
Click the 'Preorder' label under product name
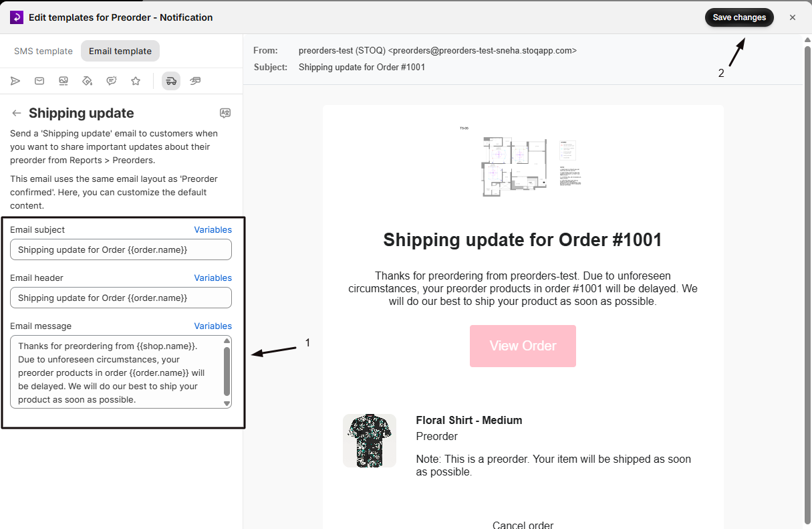point(437,436)
